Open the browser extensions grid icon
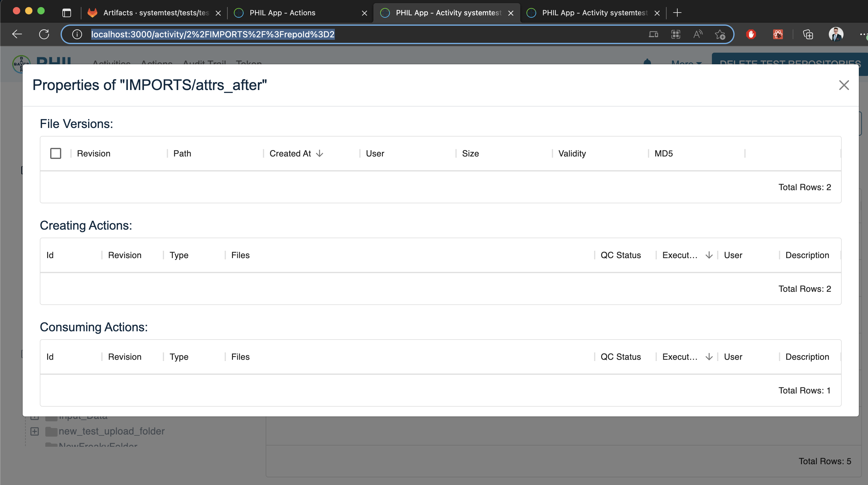868x485 pixels. click(675, 34)
